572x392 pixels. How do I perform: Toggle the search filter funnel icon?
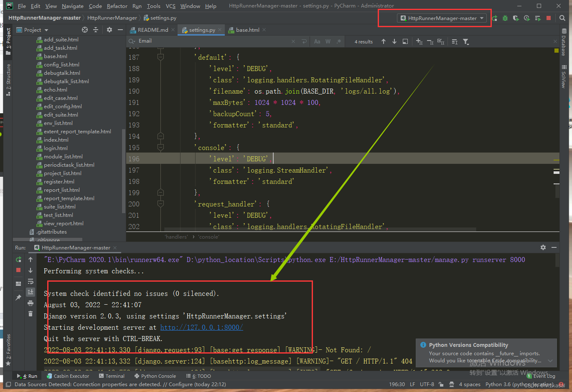coord(466,41)
